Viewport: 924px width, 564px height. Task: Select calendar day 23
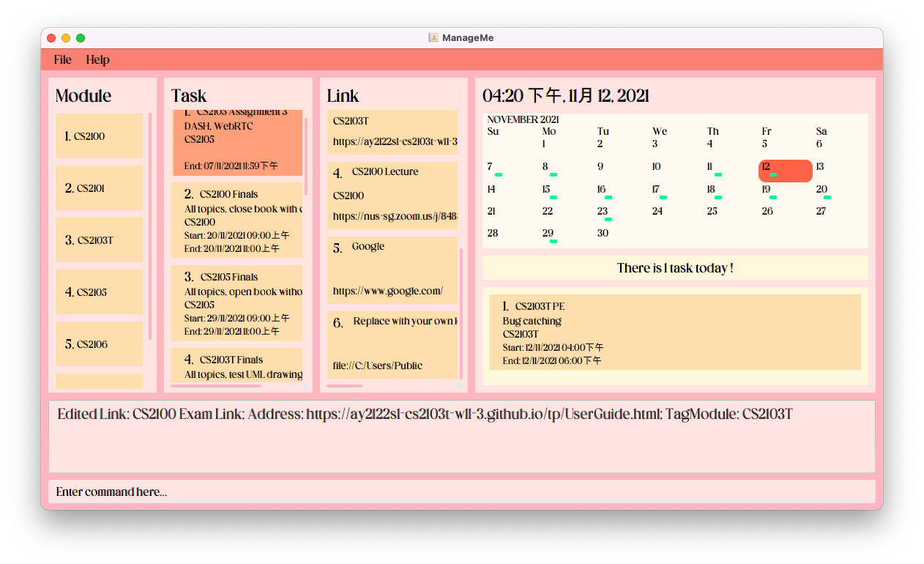[x=602, y=211]
